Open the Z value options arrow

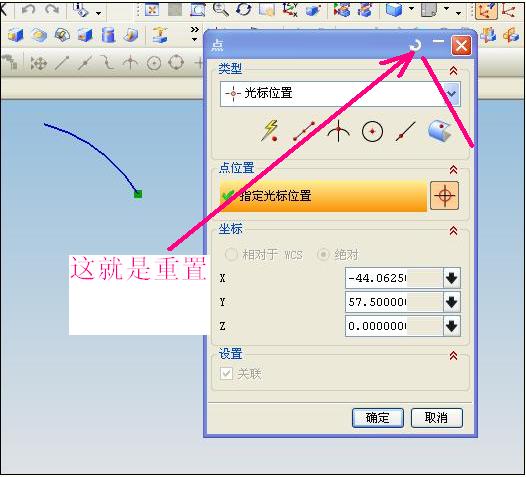click(x=452, y=326)
